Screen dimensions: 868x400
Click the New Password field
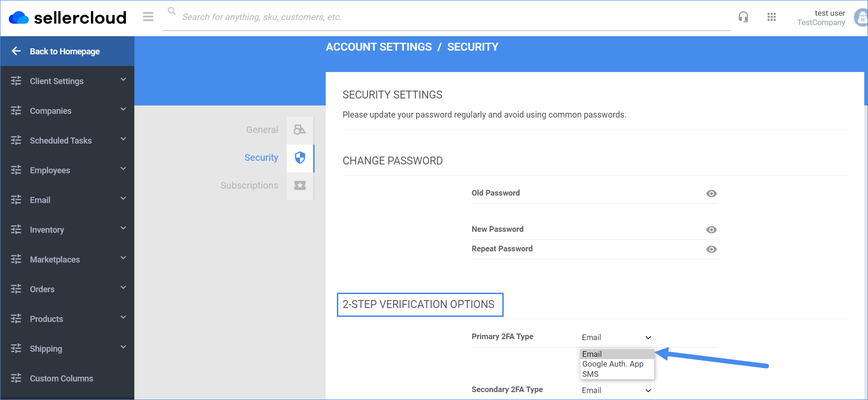(595, 230)
